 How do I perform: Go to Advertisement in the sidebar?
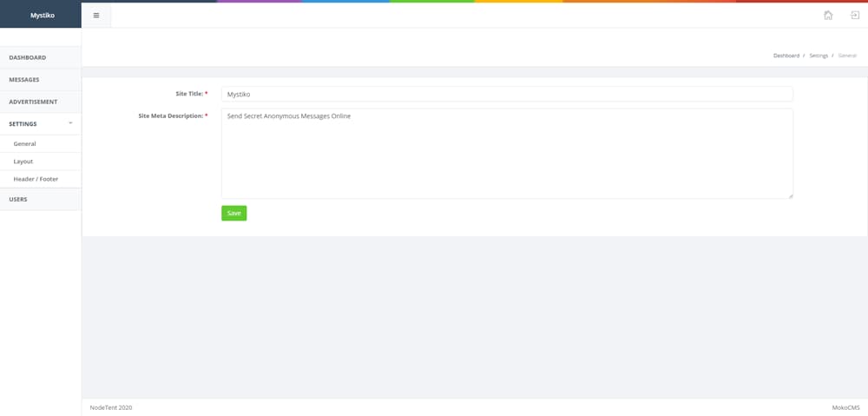[33, 102]
